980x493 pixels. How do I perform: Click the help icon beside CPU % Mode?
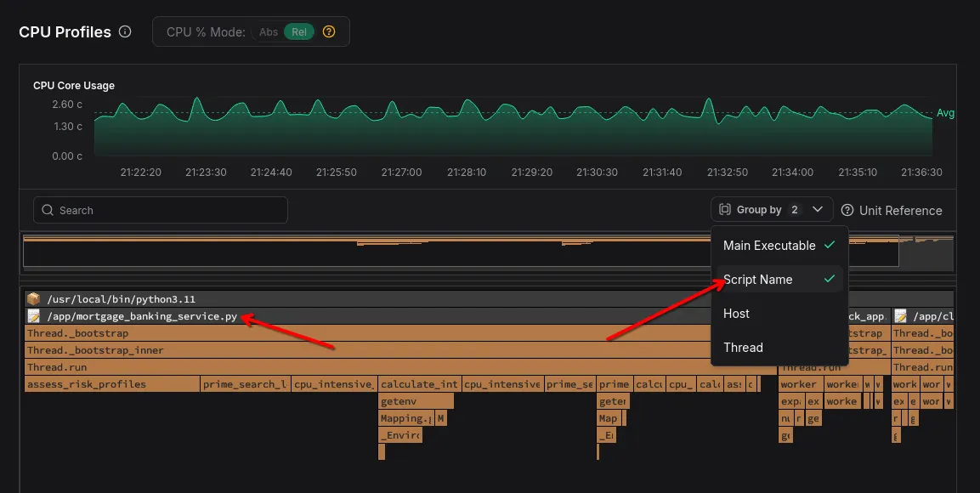tap(329, 31)
